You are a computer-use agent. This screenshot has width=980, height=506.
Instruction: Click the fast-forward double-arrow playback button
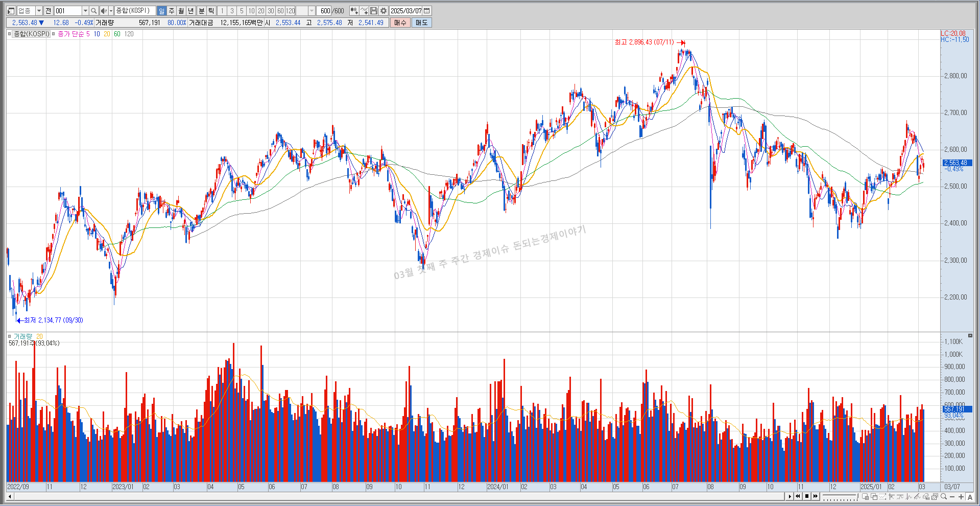point(816,496)
